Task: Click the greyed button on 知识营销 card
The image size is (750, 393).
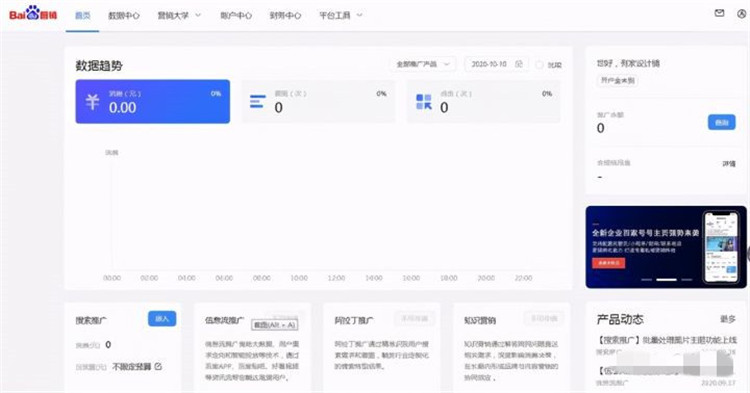Action: (x=544, y=318)
